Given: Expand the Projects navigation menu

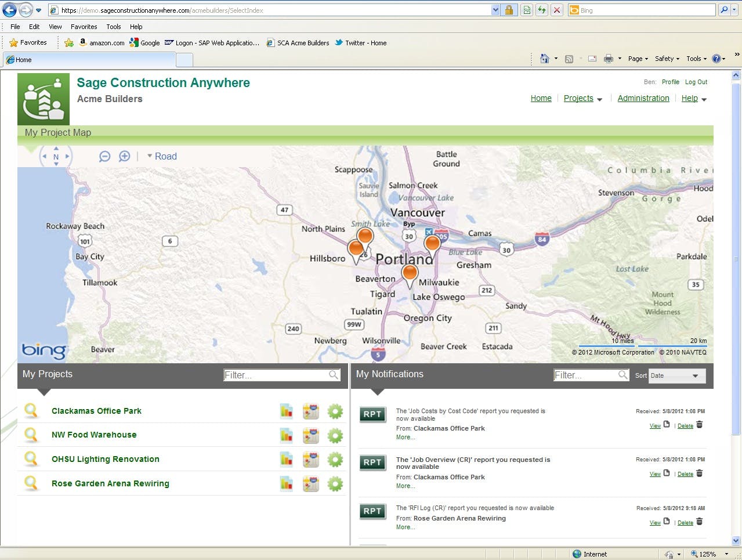Looking at the screenshot, I should 582,99.
